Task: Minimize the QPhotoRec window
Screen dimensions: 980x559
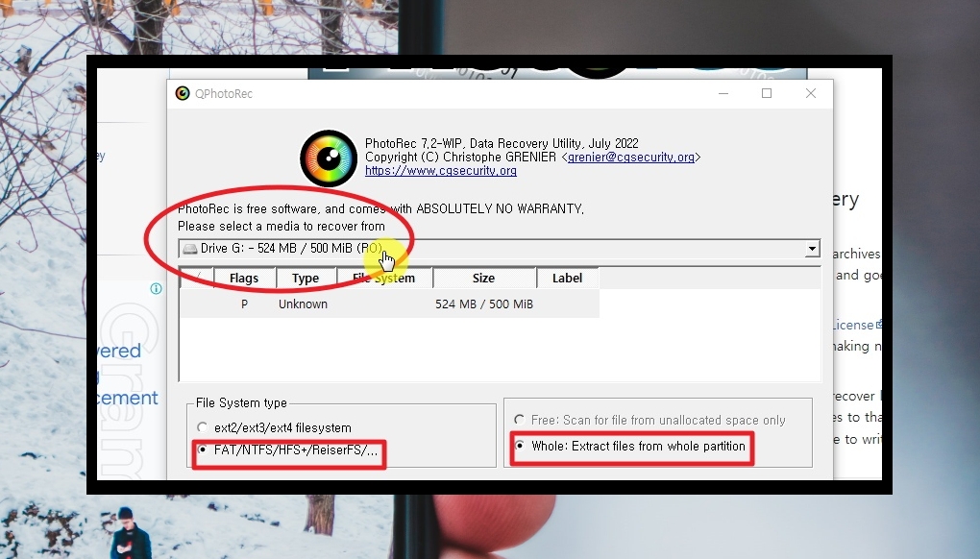Action: [723, 94]
